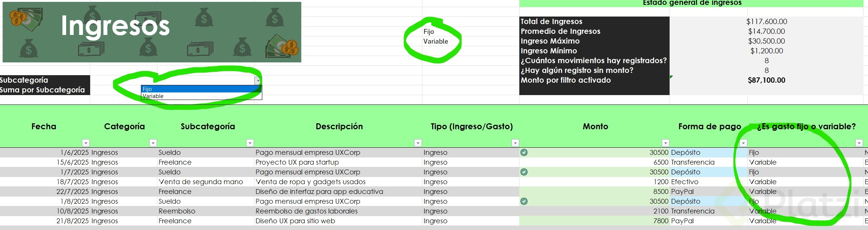
Task: Open the Forma de pago filter dropdown
Action: point(743,143)
